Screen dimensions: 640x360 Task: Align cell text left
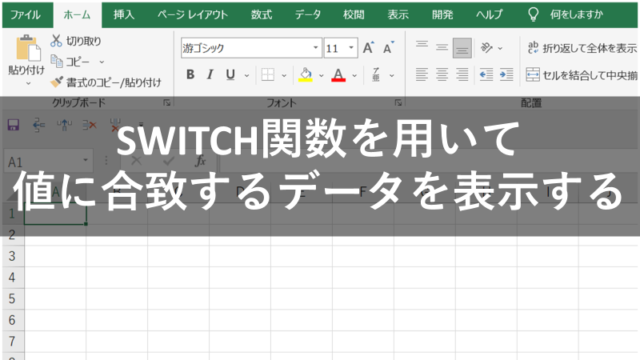pyautogui.click(x=422, y=75)
